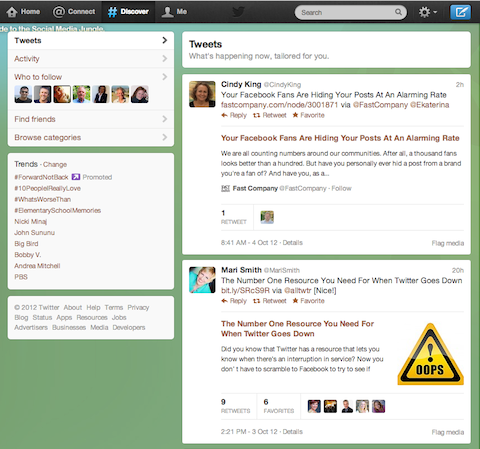Image resolution: width=480 pixels, height=449 pixels.
Task: Open Browse categories
Action: pos(91,137)
